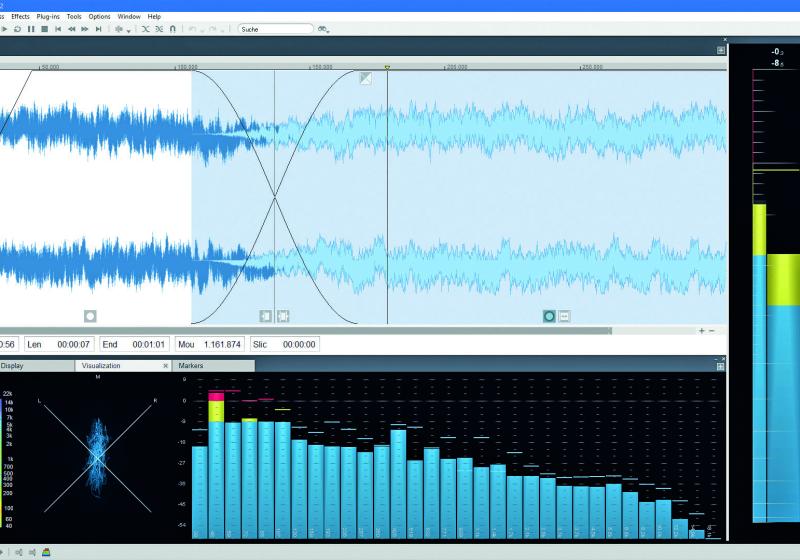Click the fast-forward transport icon
The width and height of the screenshot is (800, 560).
85,29
